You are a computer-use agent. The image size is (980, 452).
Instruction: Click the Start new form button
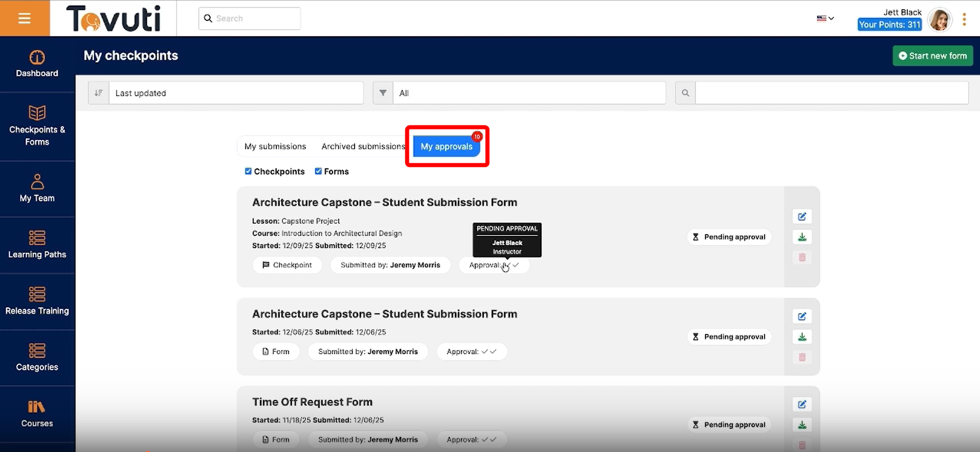pos(932,56)
